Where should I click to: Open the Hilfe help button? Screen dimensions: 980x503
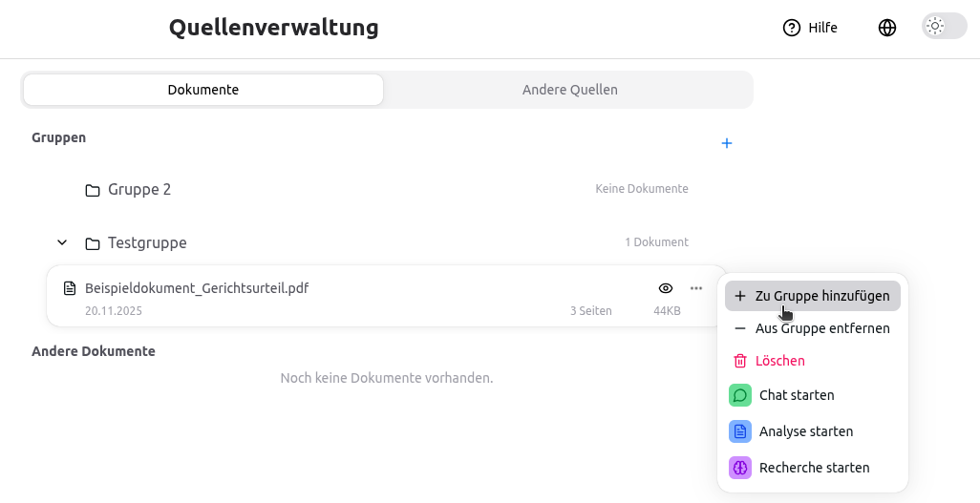810,28
